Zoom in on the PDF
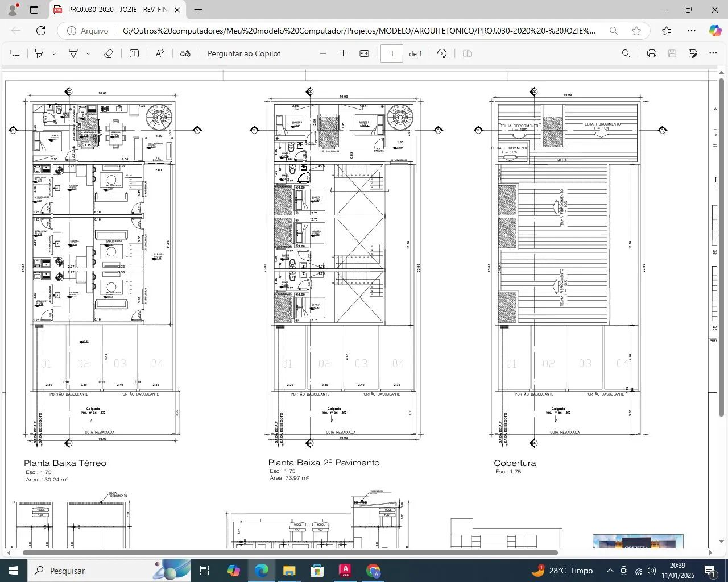The width and height of the screenshot is (728, 582). pos(343,53)
